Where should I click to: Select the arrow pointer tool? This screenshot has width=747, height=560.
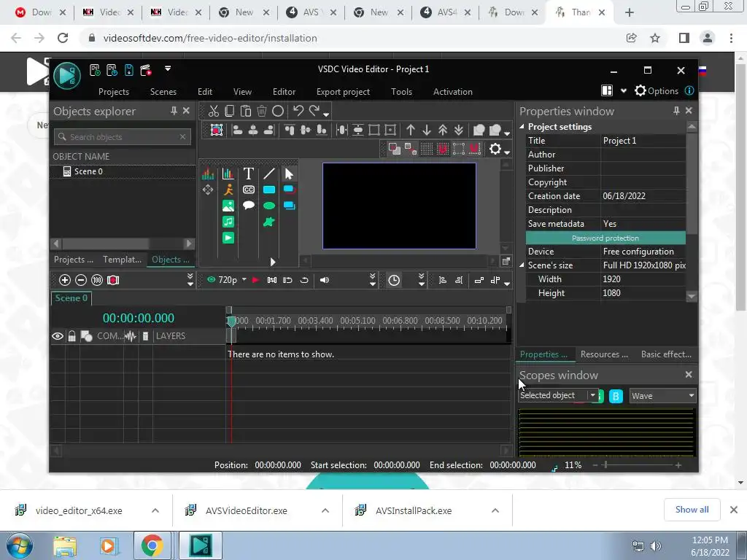click(x=289, y=174)
